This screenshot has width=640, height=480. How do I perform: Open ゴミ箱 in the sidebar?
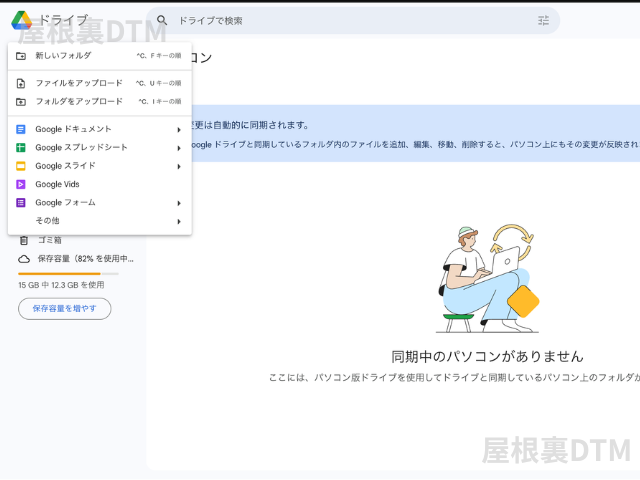pyautogui.click(x=50, y=240)
